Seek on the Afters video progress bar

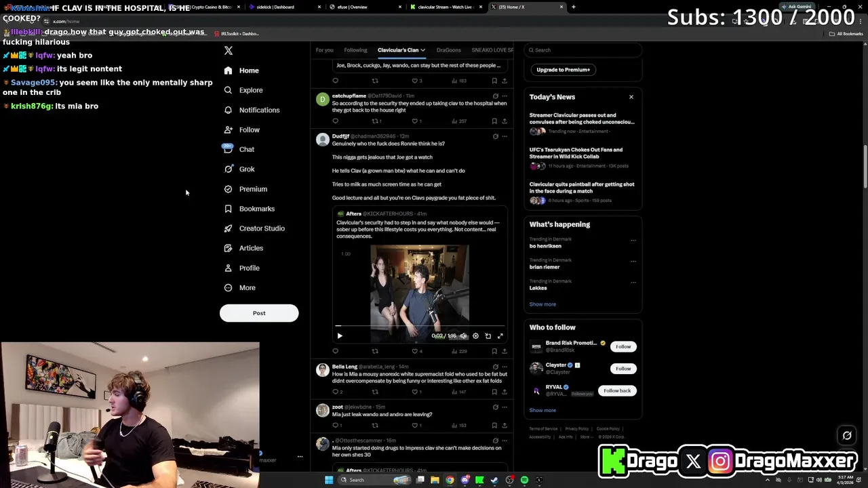pos(419,326)
